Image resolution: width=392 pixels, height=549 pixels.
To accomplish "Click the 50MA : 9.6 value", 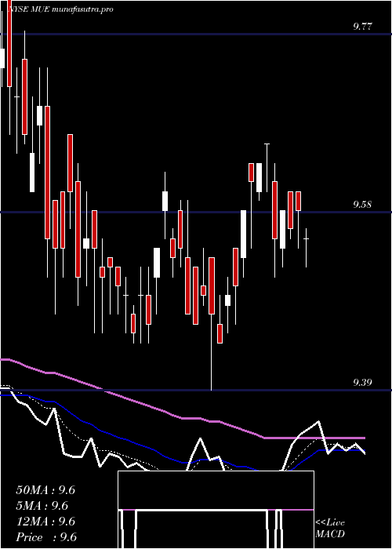I will (x=45, y=490).
